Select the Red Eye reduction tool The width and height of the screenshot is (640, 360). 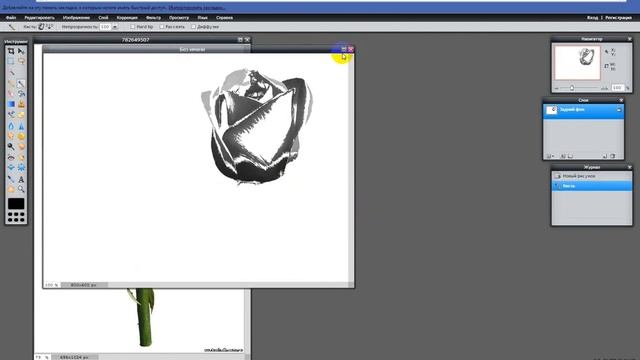coord(11,157)
